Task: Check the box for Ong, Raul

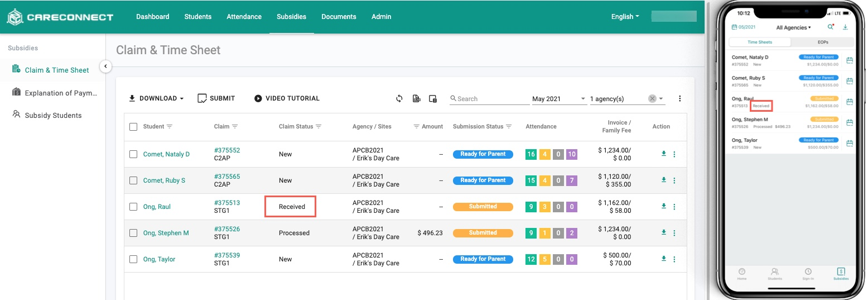Action: point(133,207)
